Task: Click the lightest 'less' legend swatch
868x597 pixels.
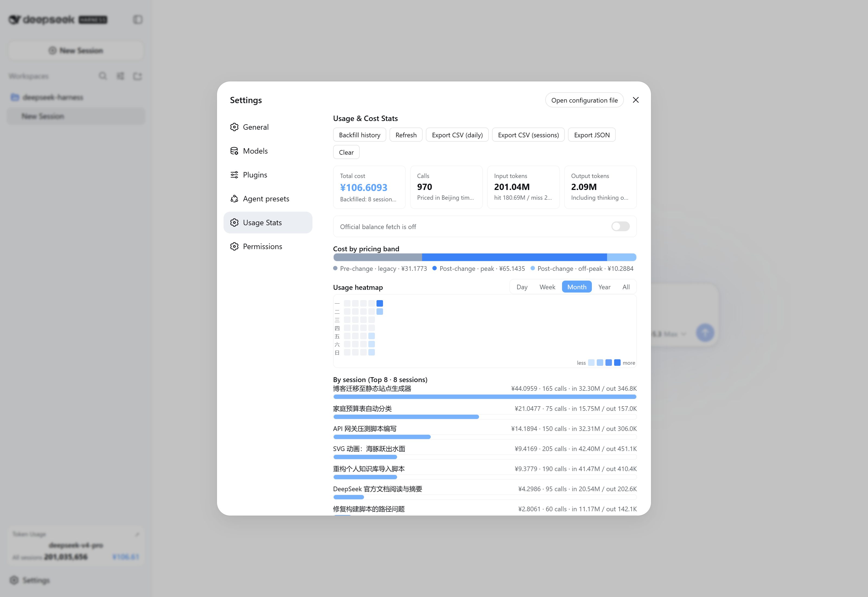Action: (x=591, y=363)
